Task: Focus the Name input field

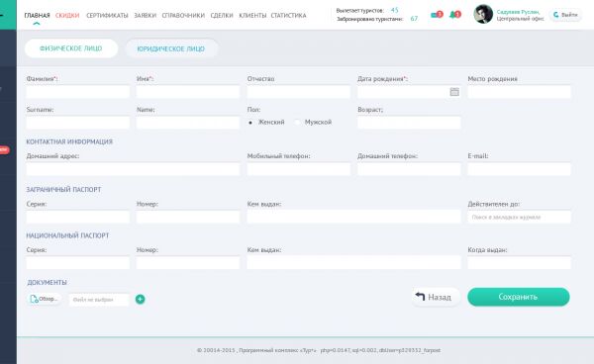Action: [x=188, y=123]
